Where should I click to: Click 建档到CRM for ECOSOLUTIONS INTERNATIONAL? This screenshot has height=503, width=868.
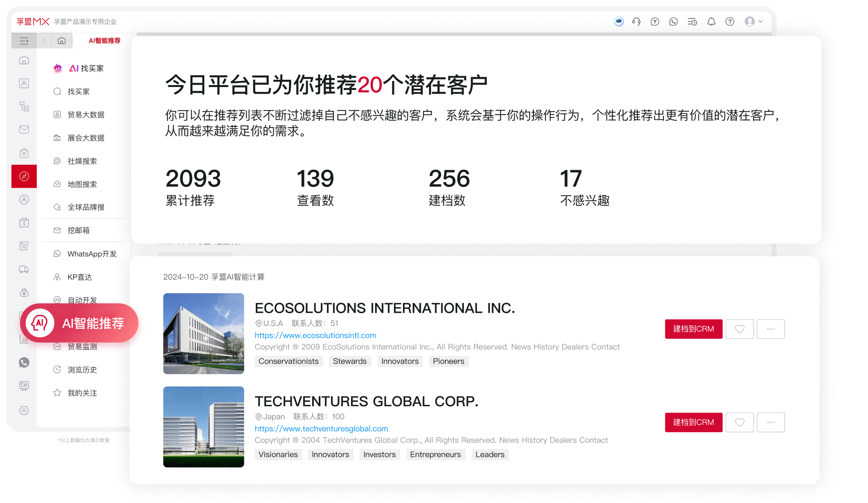click(693, 329)
